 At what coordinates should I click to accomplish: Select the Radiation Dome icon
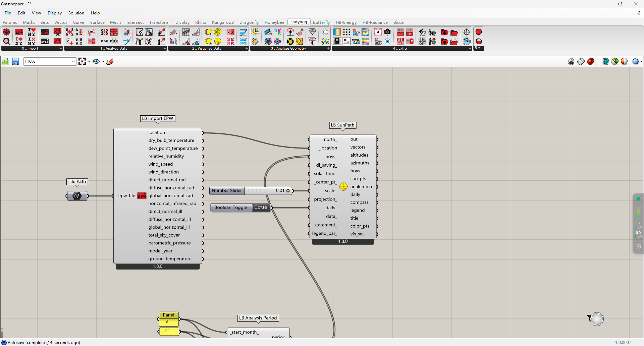click(x=230, y=32)
